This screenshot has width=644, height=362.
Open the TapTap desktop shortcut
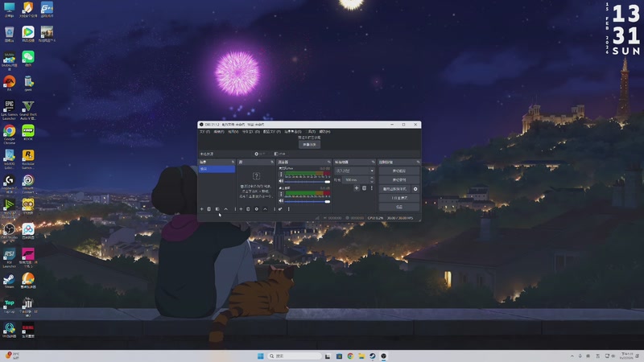[x=9, y=306]
